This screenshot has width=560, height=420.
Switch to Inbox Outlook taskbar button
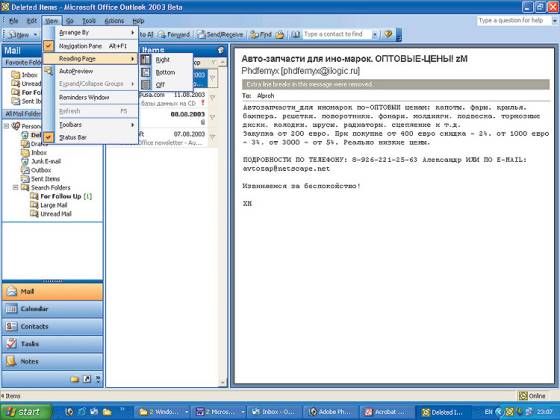coord(274,412)
